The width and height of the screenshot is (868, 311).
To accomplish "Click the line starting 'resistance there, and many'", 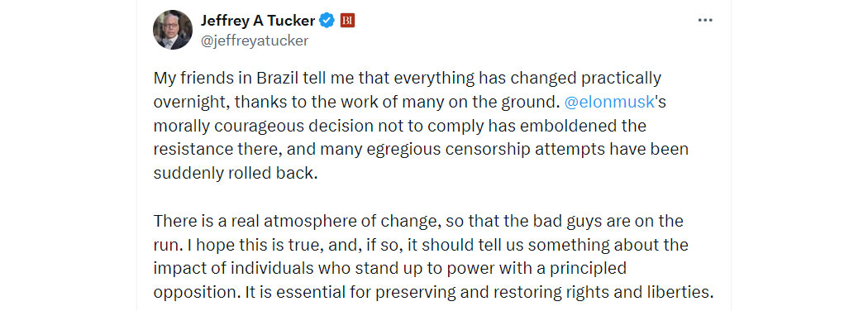I will [x=421, y=150].
